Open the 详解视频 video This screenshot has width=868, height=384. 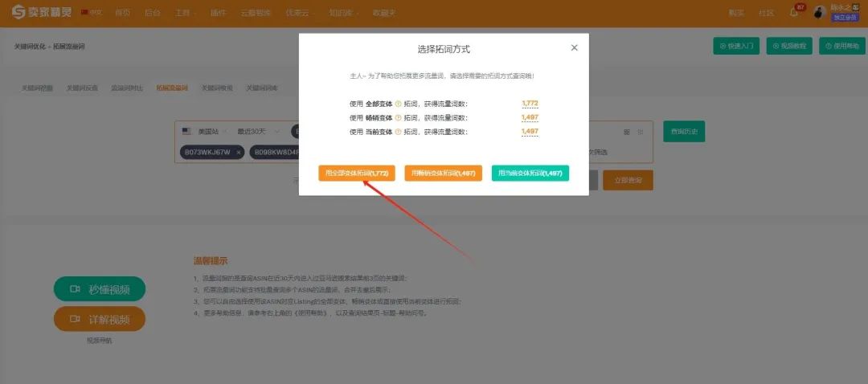pos(100,319)
